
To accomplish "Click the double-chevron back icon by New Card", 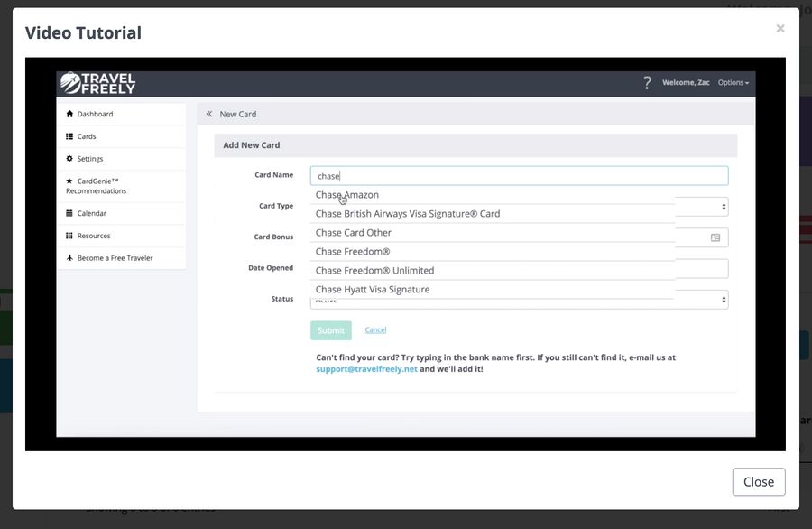I will pos(209,114).
